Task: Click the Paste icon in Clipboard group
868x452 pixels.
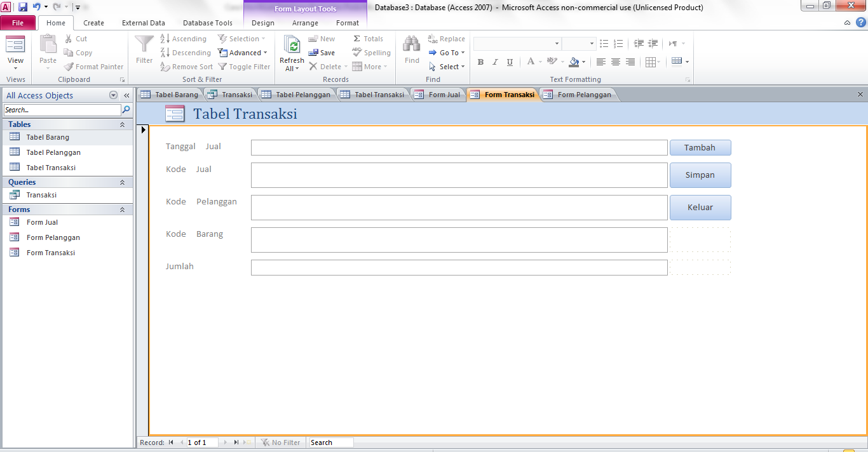Action: point(48,44)
